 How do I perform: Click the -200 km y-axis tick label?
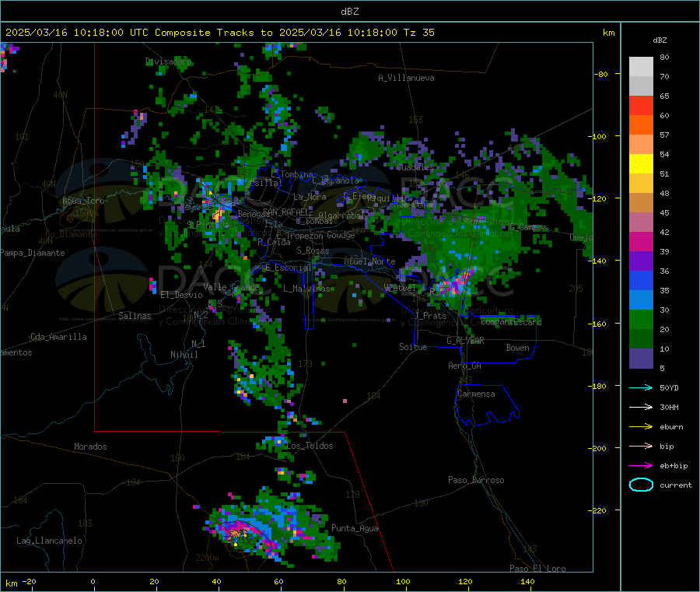(597, 448)
